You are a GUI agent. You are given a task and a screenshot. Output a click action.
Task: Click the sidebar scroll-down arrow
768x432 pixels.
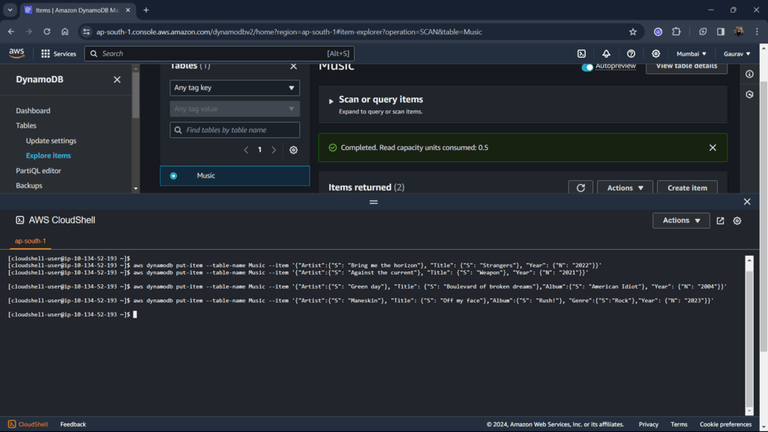136,189
